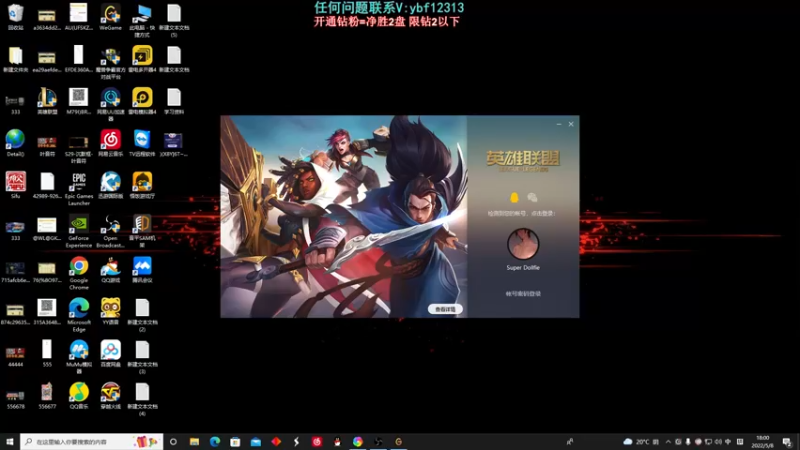Viewport: 800px width, 450px height.
Task: Open the Epic Games Launcher icon
Action: click(x=79, y=188)
